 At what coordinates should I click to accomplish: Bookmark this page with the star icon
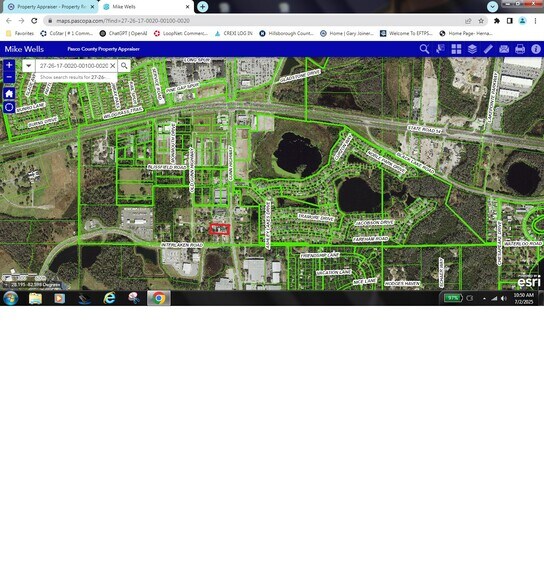[481, 21]
